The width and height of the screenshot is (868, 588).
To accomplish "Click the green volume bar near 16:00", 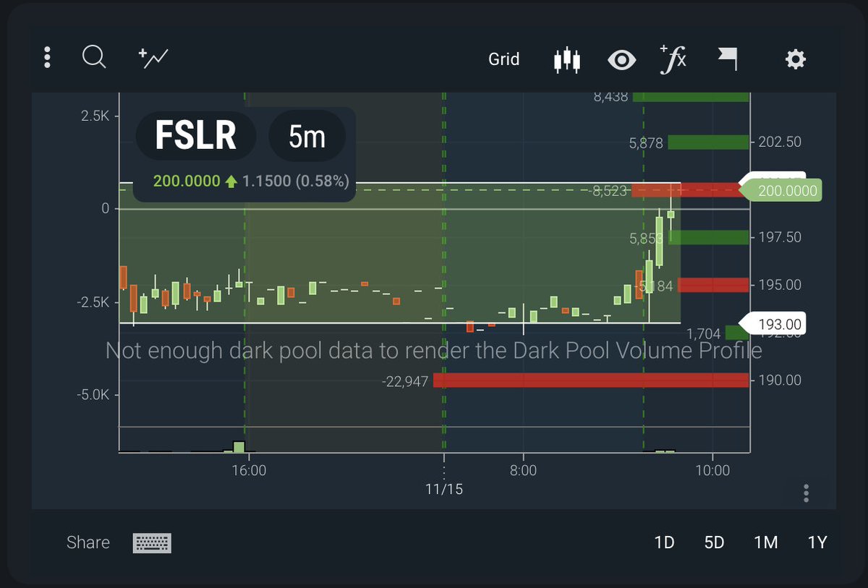I will [239, 446].
